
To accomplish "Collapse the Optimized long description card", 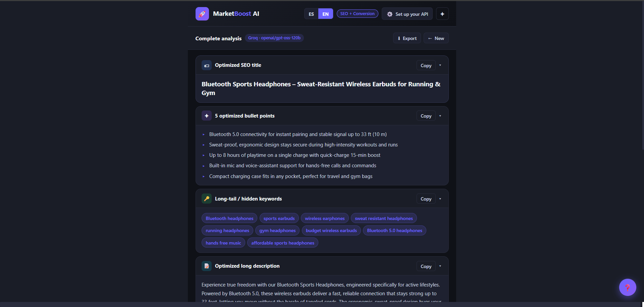I will coord(440,266).
